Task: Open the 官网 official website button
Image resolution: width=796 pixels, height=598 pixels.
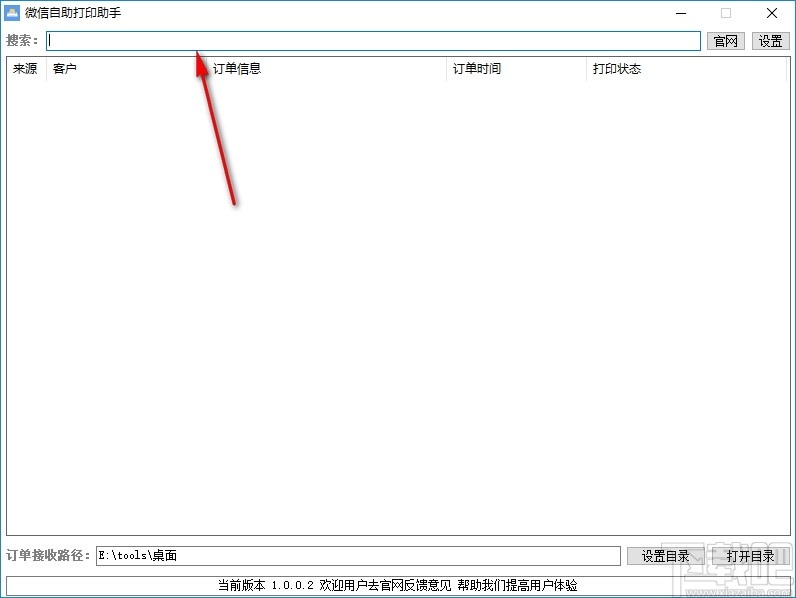Action: pos(725,41)
